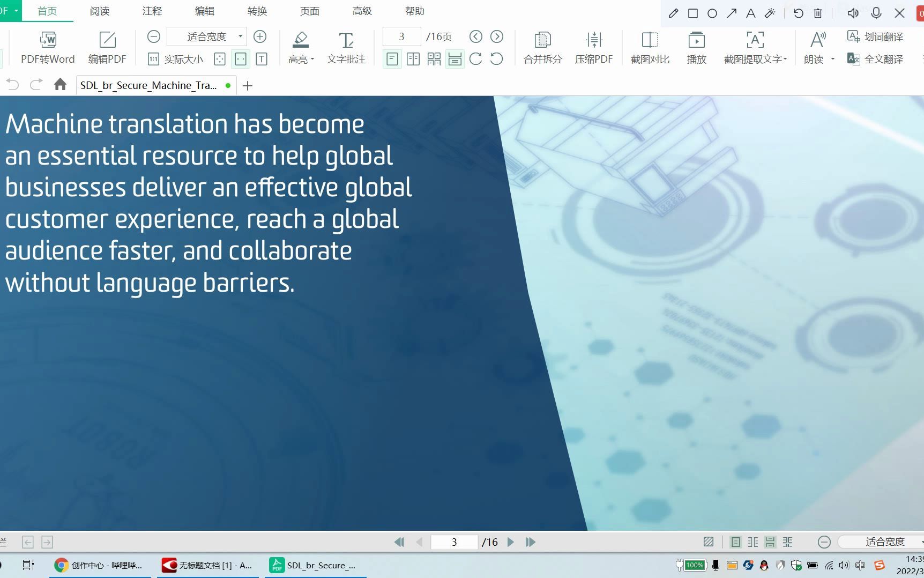924x578 pixels.
Task: Go to the home screen icon
Action: pos(60,84)
